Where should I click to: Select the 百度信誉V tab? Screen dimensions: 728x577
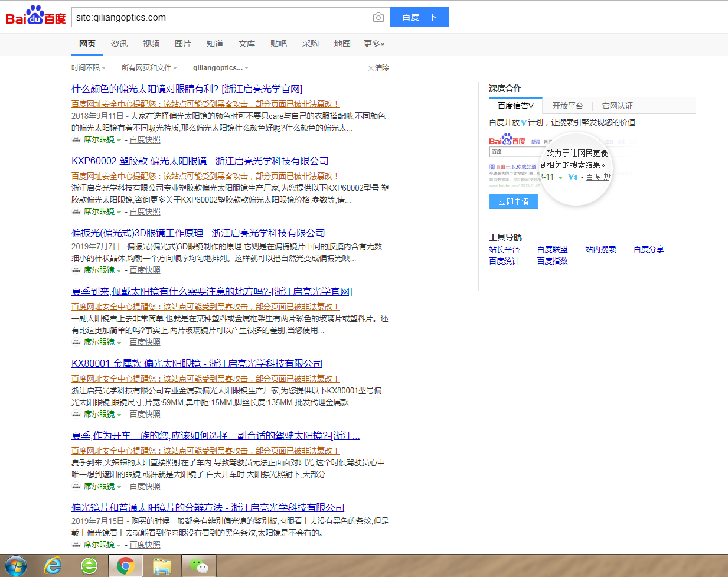pyautogui.click(x=515, y=106)
